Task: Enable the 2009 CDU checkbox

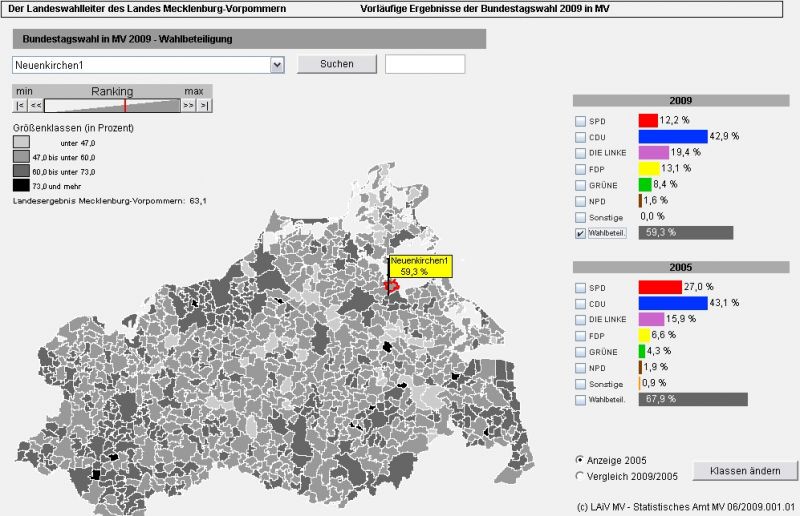Action: click(x=580, y=137)
